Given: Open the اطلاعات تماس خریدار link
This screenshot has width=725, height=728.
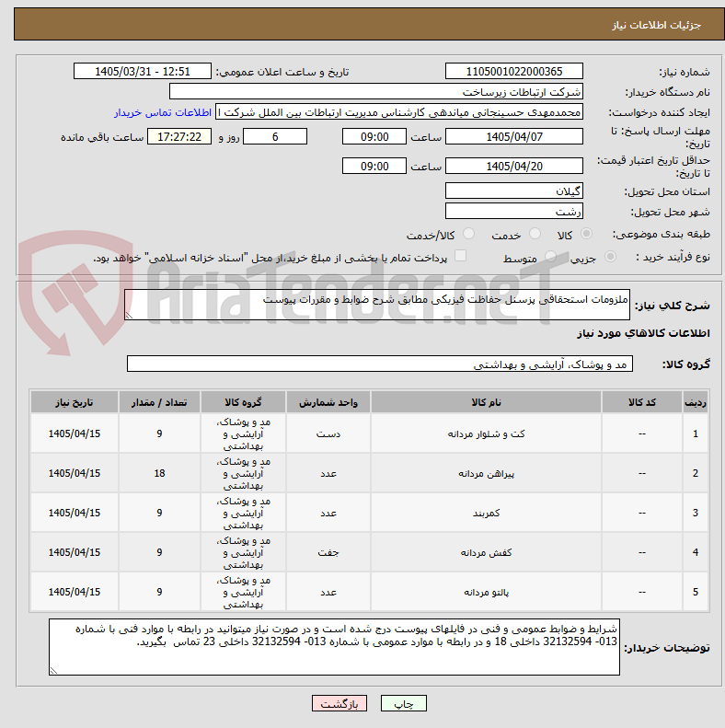Looking at the screenshot, I should pos(163,112).
